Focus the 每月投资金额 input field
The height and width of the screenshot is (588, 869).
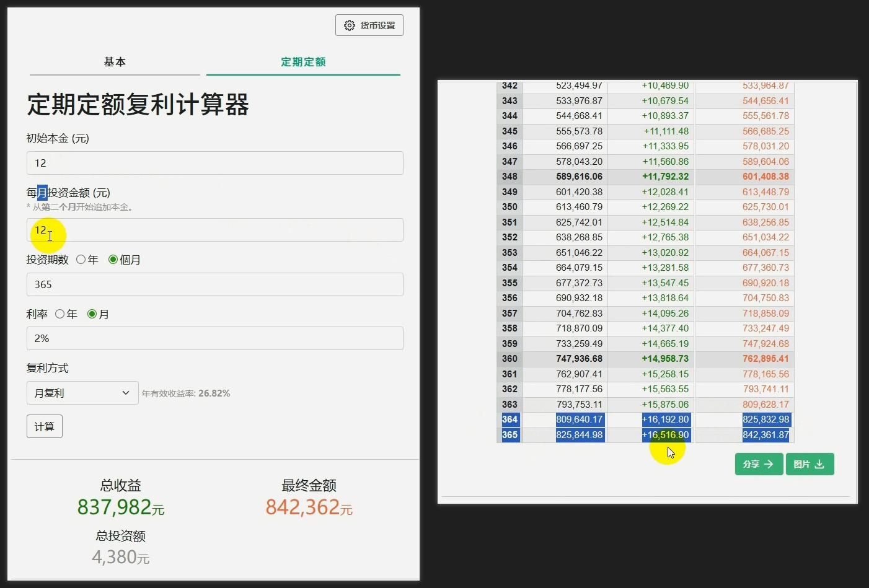point(215,230)
